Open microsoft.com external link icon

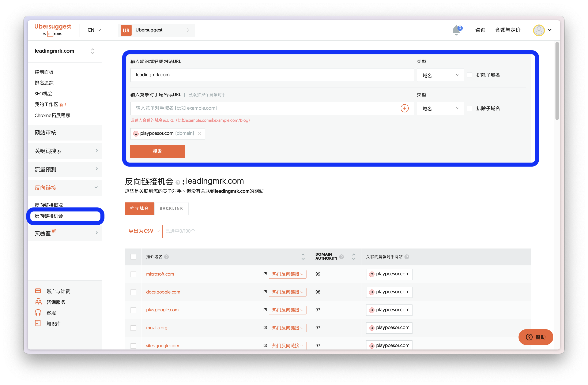(265, 274)
